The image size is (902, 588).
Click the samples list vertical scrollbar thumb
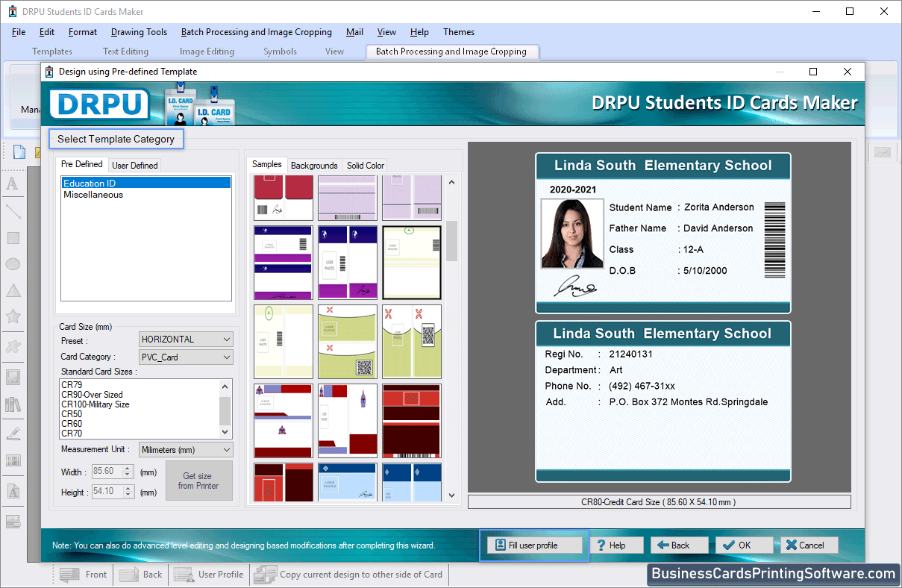tap(451, 240)
